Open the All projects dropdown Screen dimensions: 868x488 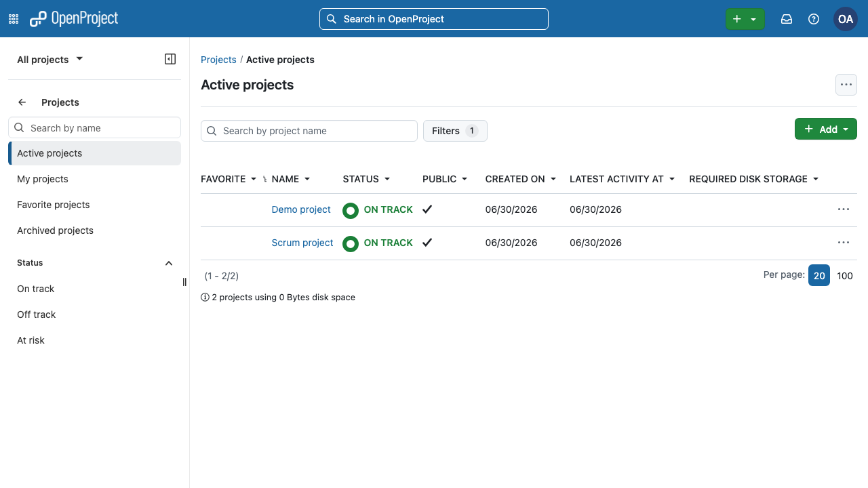pos(50,59)
